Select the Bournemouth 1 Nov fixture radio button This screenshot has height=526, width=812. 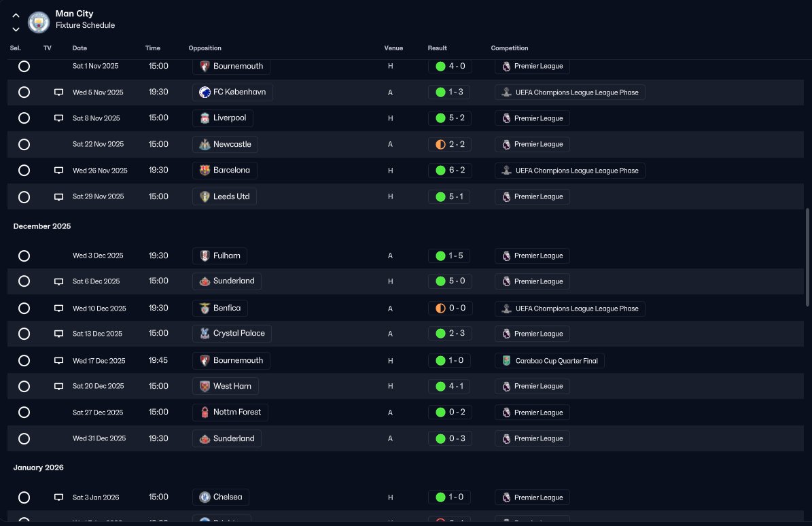point(24,67)
